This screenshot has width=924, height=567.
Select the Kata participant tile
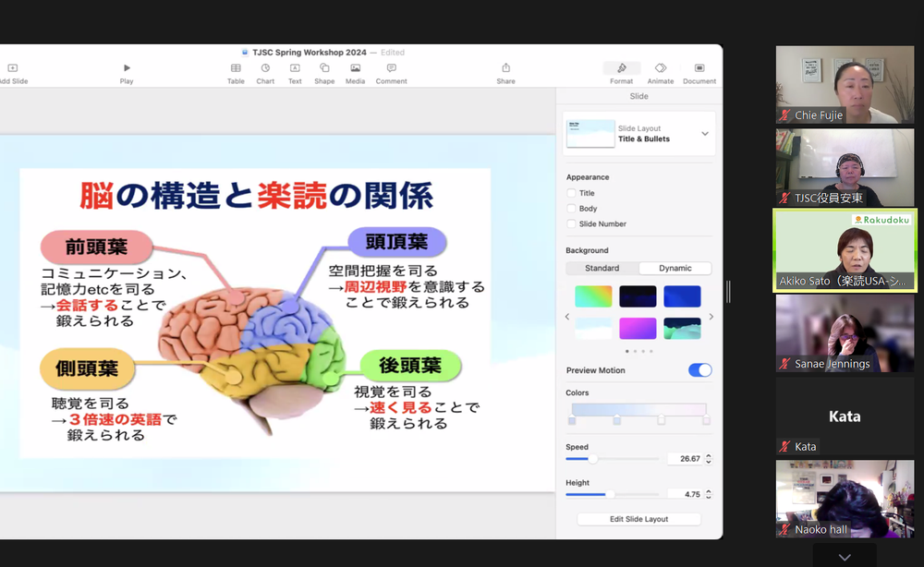pyautogui.click(x=845, y=416)
